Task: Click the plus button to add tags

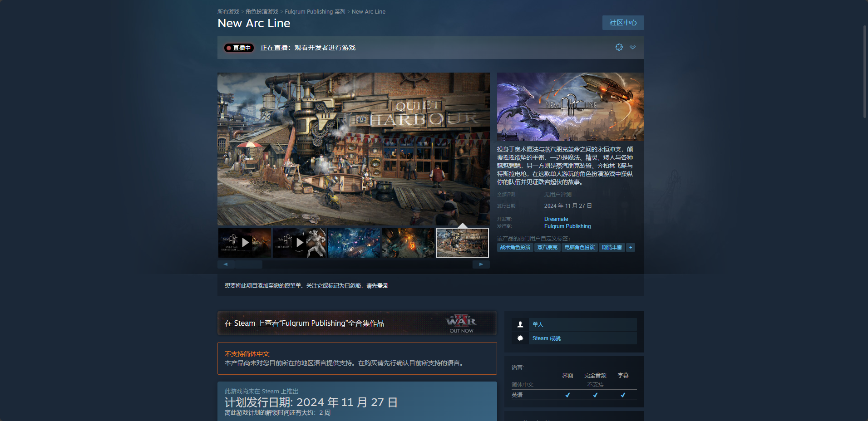Action: click(x=631, y=248)
